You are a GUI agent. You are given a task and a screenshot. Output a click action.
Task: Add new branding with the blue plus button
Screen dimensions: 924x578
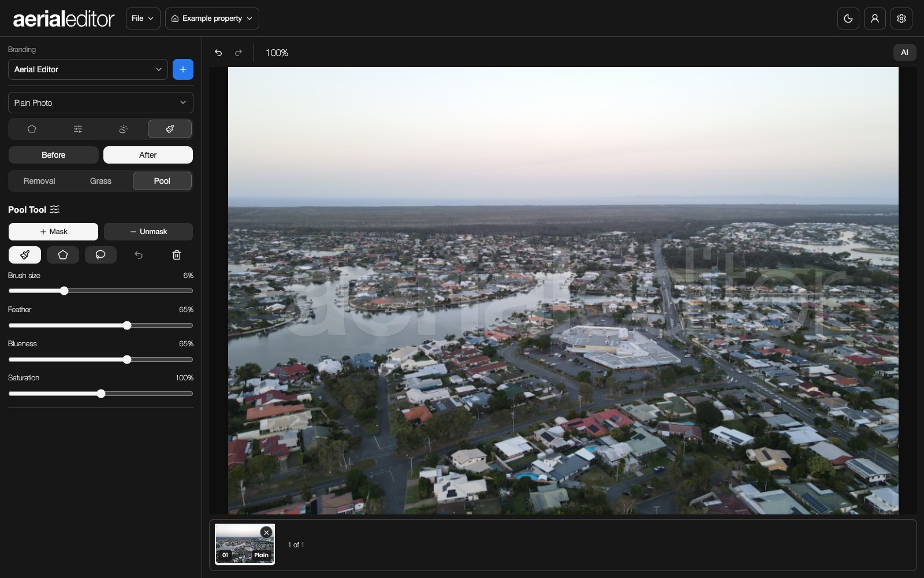click(183, 69)
